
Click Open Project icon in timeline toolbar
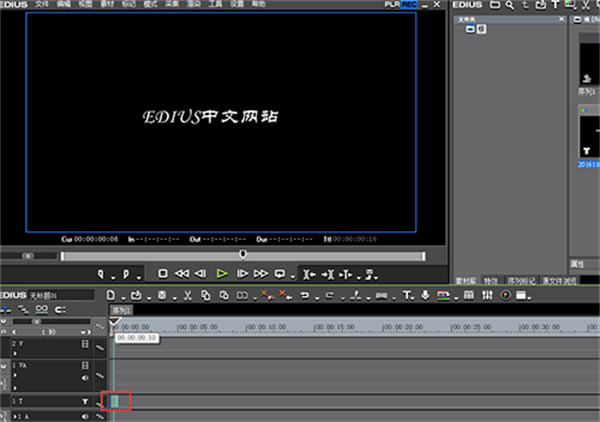[136, 295]
